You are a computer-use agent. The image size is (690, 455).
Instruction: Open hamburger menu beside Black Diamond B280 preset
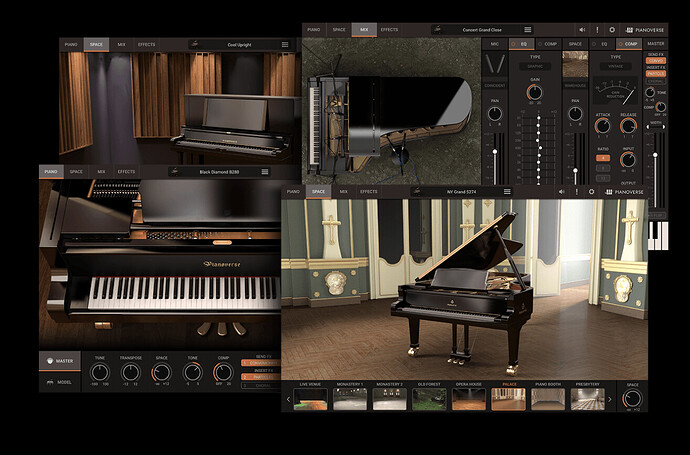coord(265,172)
